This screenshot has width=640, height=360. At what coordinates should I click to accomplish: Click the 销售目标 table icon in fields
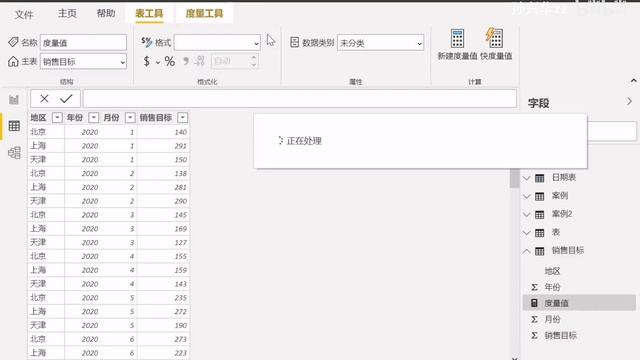pos(540,251)
